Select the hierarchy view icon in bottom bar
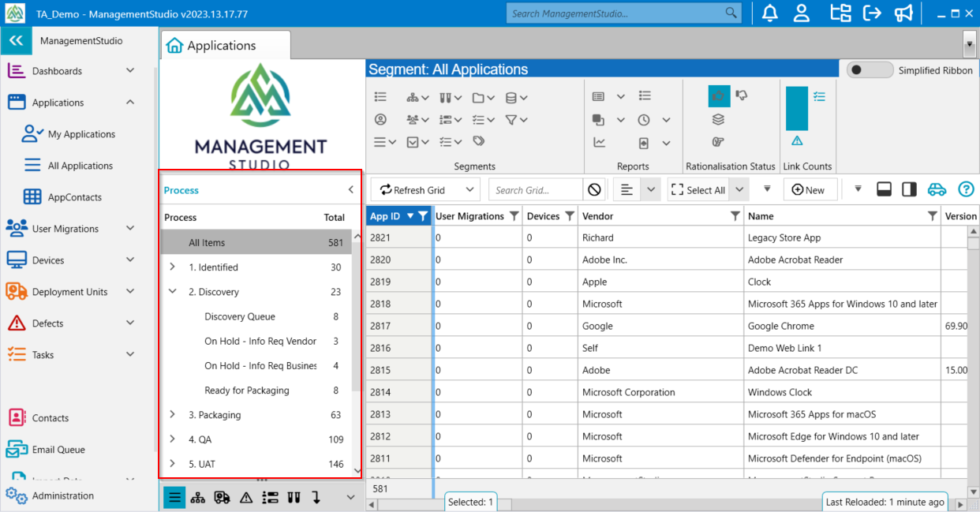Screen dimensions: 980x512 [x=197, y=497]
